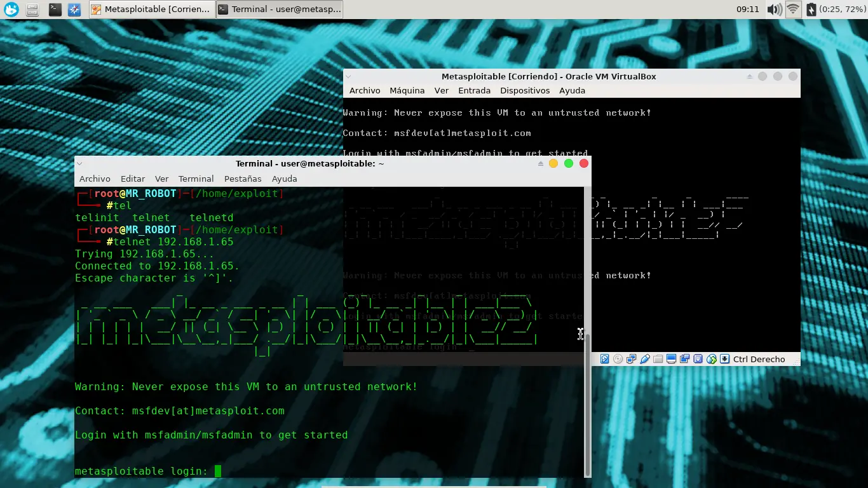Open Máquina menu in VirtualBox
Viewport: 868px width, 488px height.
tap(407, 90)
